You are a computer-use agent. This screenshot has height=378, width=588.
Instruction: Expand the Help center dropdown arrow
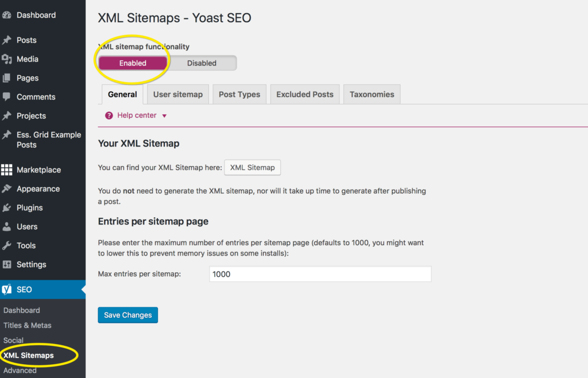164,116
